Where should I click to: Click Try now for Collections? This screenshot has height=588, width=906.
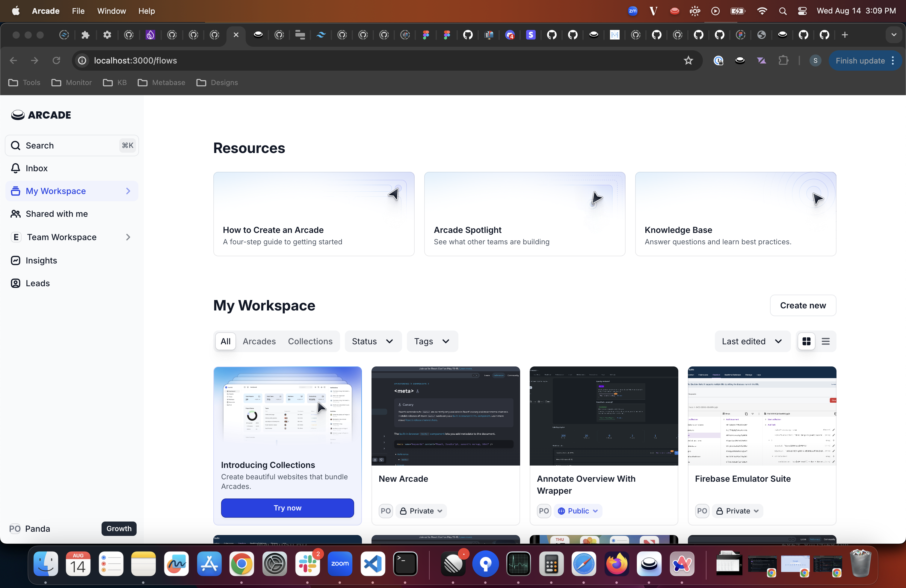[x=287, y=508]
